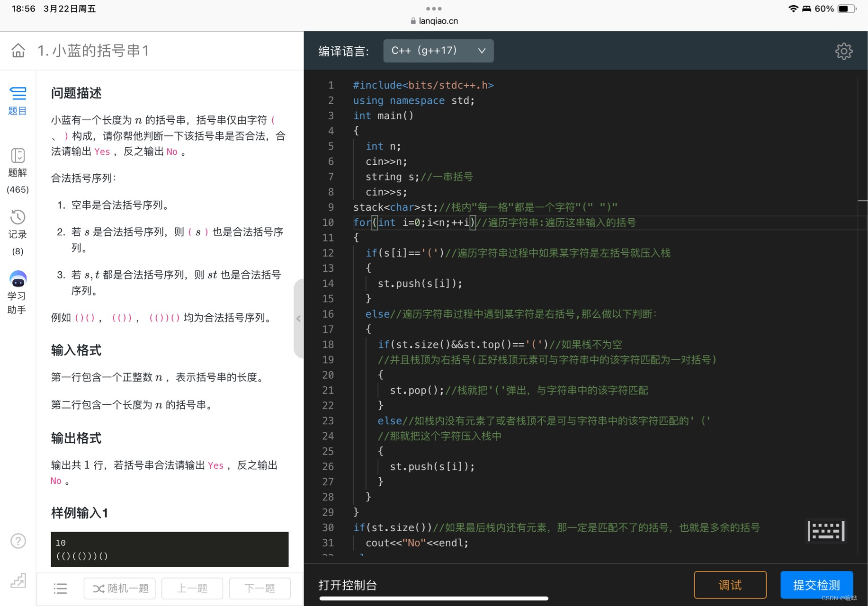
Task: Click the 样例输入1 heading
Action: click(x=80, y=513)
